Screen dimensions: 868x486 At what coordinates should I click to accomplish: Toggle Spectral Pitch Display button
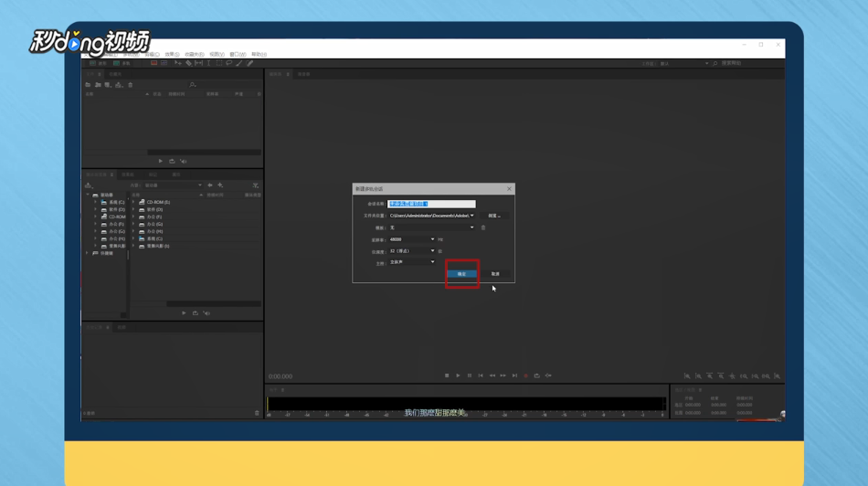point(164,63)
